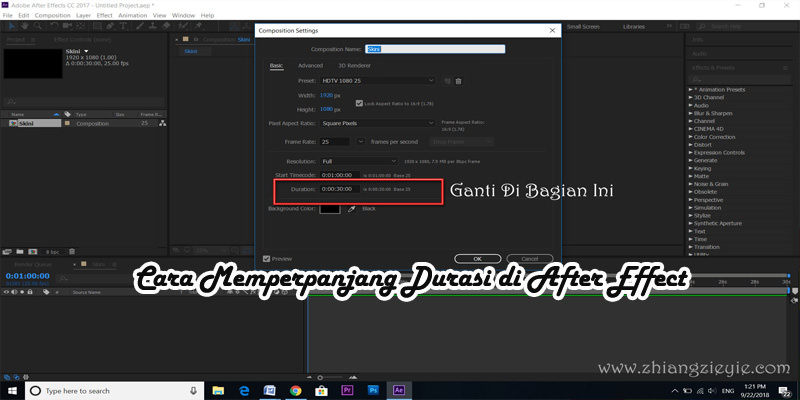Image resolution: width=800 pixels, height=400 pixels.
Task: Select the Brush tool
Action: point(139,26)
